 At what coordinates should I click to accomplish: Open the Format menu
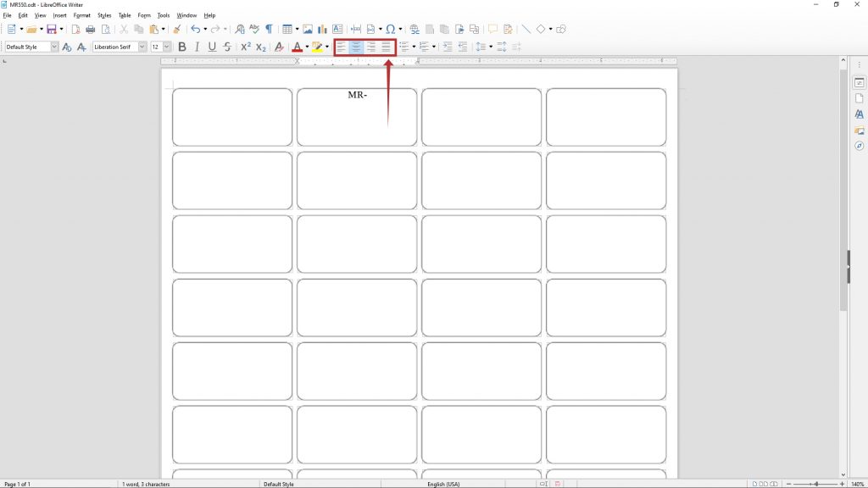[x=82, y=15]
